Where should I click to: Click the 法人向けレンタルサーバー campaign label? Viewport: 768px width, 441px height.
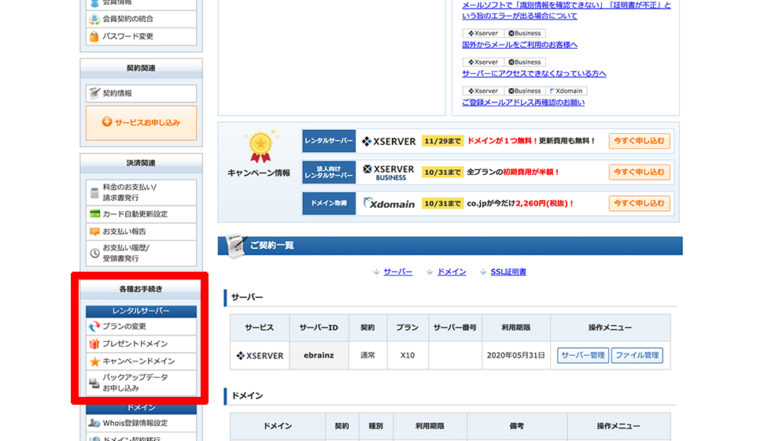[x=329, y=172]
